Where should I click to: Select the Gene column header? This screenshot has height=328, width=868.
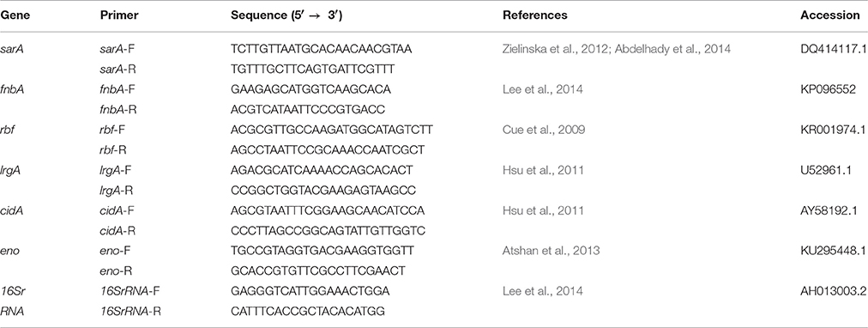click(15, 15)
